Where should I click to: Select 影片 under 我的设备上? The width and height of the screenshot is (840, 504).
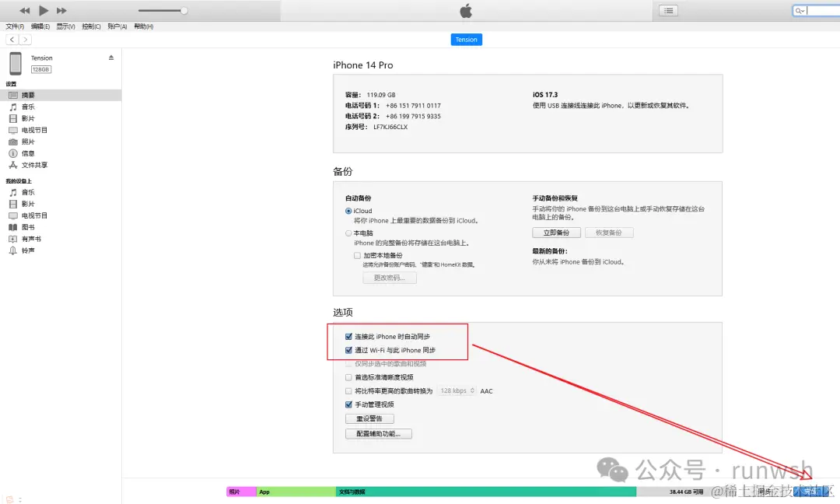61,204
